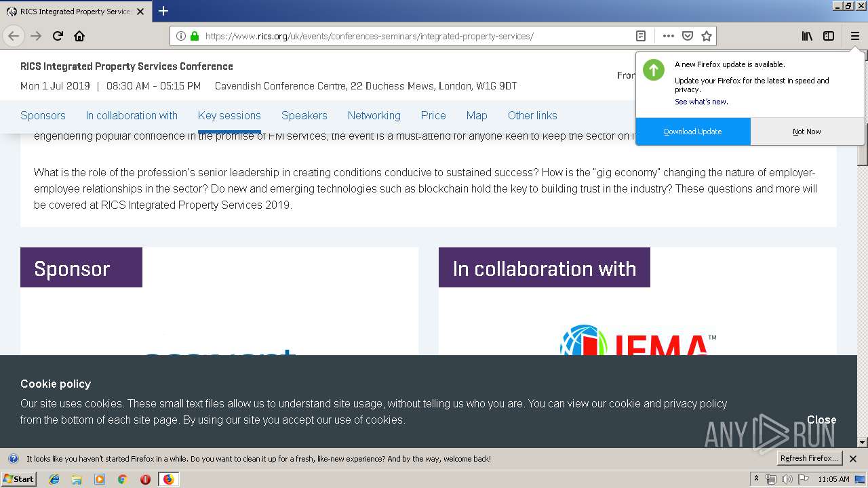
Task: Go to Other links section
Action: click(x=532, y=115)
